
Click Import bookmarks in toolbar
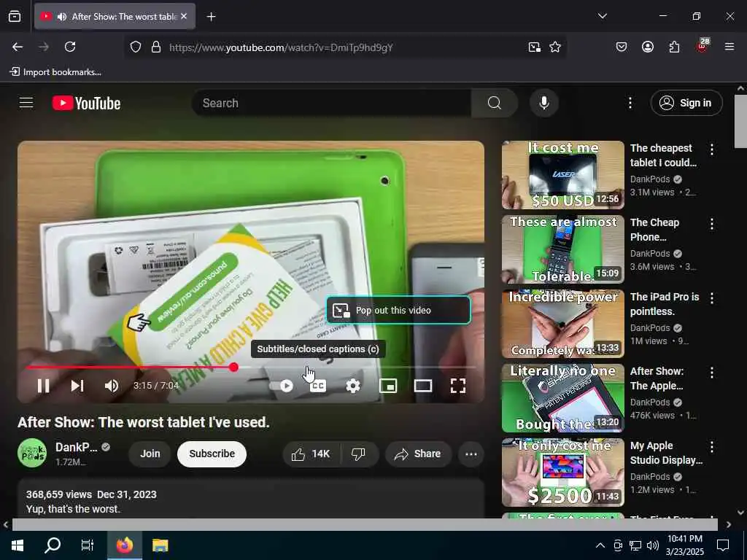[55, 72]
